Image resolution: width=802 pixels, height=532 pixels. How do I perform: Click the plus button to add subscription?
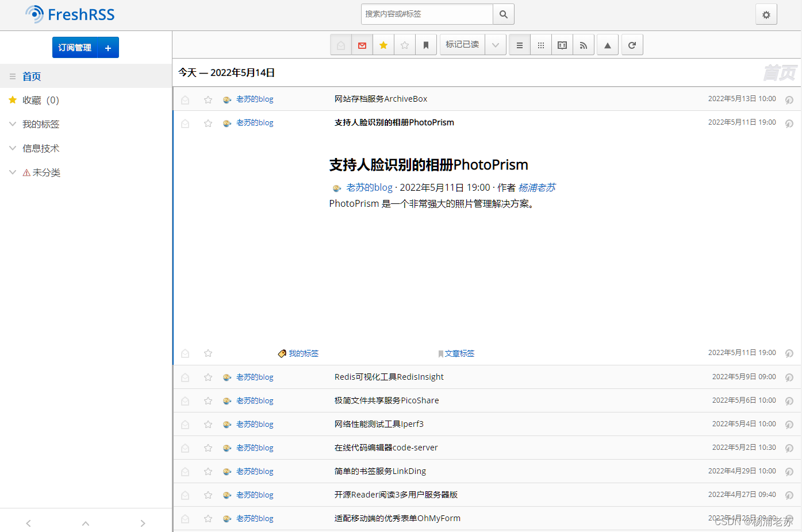(108, 48)
